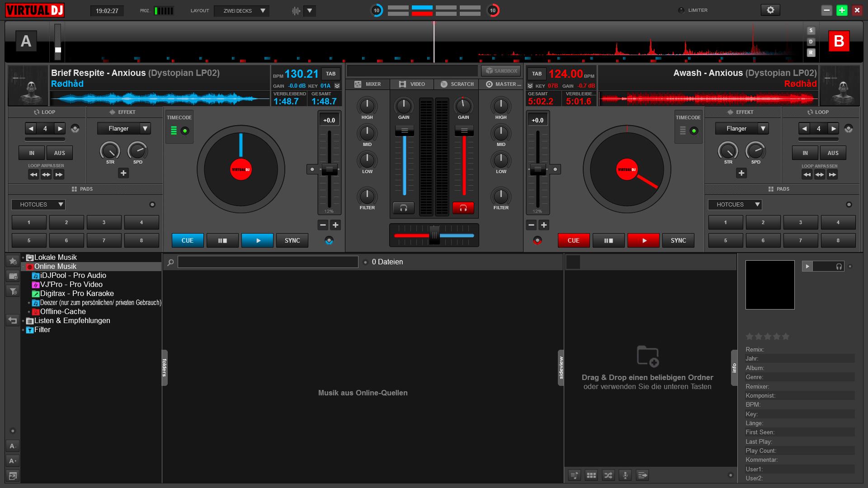Toggle the Sandbox mode button

point(500,71)
